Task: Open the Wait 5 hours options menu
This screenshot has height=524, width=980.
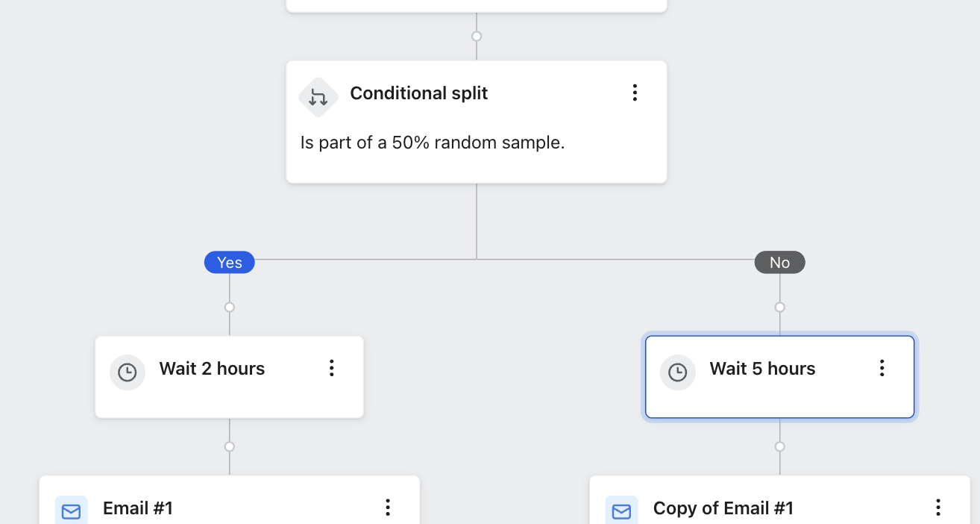Action: 882,368
